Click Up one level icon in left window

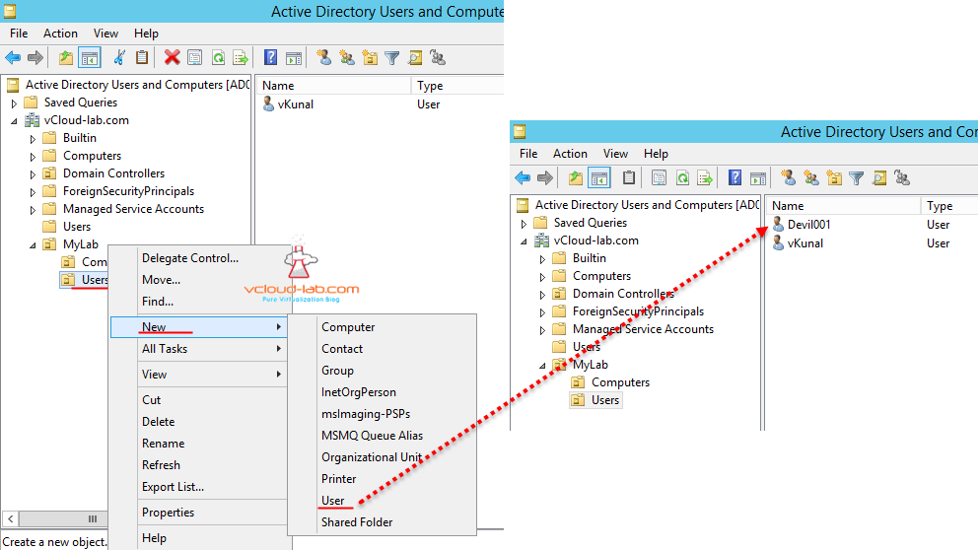tap(66, 58)
